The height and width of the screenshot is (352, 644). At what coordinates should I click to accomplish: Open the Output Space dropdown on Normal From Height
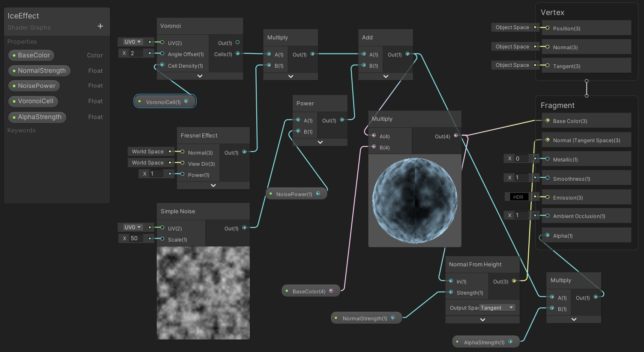497,307
